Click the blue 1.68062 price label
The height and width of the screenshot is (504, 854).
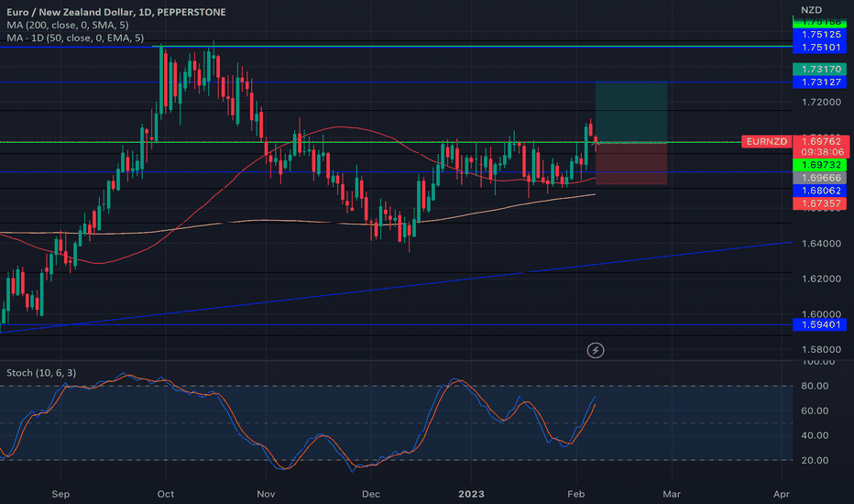pyautogui.click(x=820, y=191)
